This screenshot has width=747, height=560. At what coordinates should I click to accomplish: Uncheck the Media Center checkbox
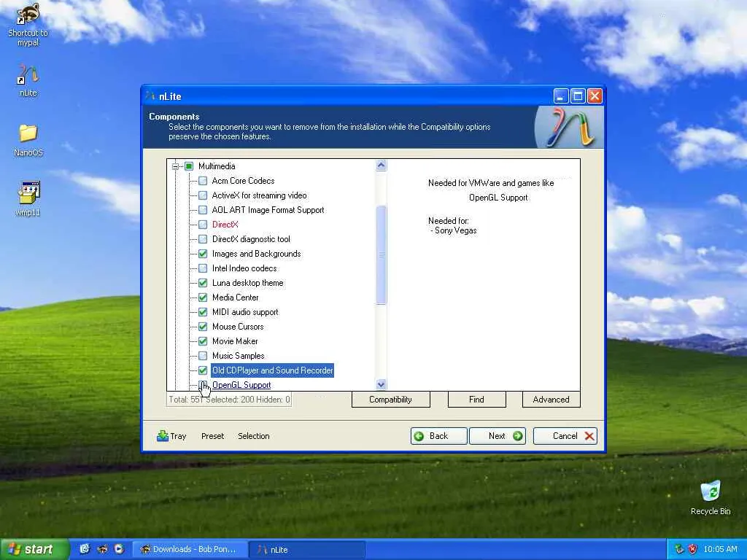(203, 297)
